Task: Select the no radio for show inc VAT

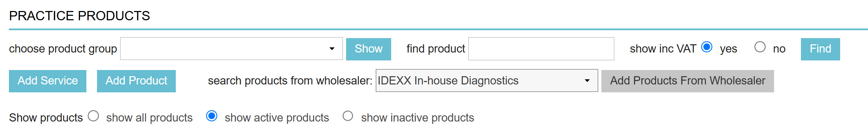Action: pos(760,47)
